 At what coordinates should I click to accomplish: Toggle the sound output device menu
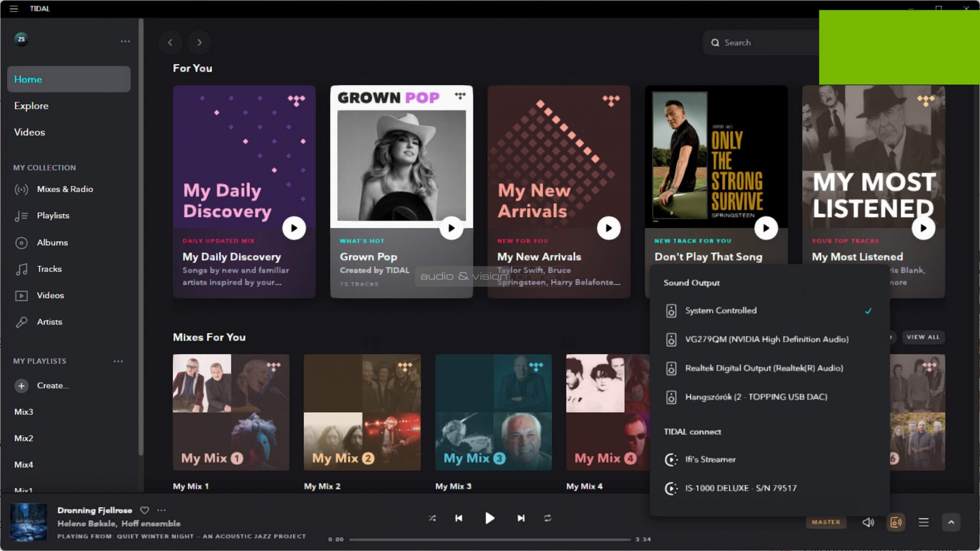tap(896, 523)
